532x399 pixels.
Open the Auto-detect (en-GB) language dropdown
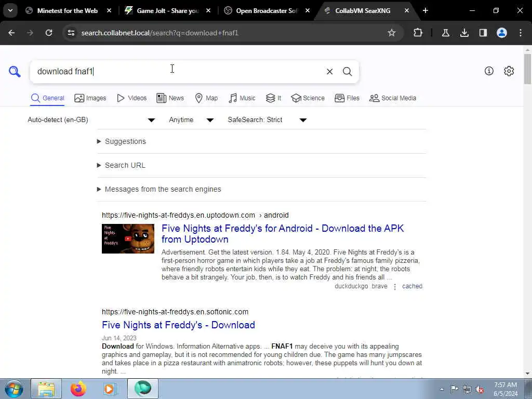coord(91,120)
